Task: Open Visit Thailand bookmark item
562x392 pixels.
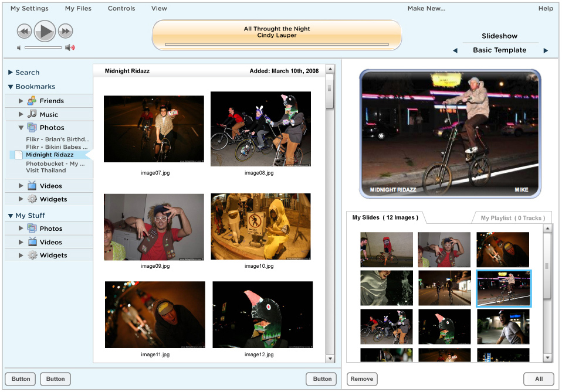Action: (x=46, y=171)
